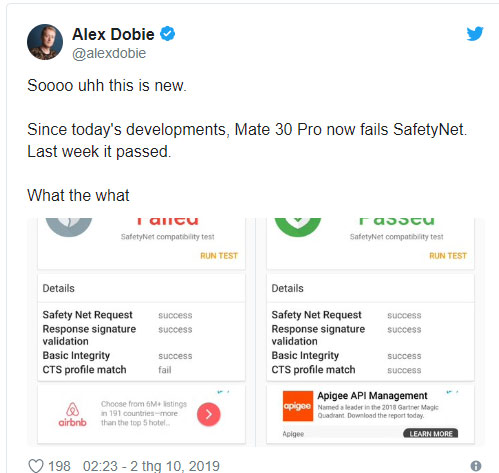This screenshot has height=473, width=499.
Task: Click the blue verified badge
Action: 167,34
